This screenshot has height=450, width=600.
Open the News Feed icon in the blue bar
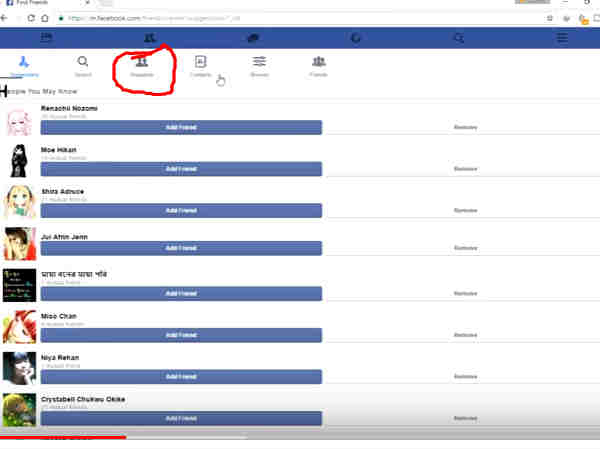(x=46, y=37)
